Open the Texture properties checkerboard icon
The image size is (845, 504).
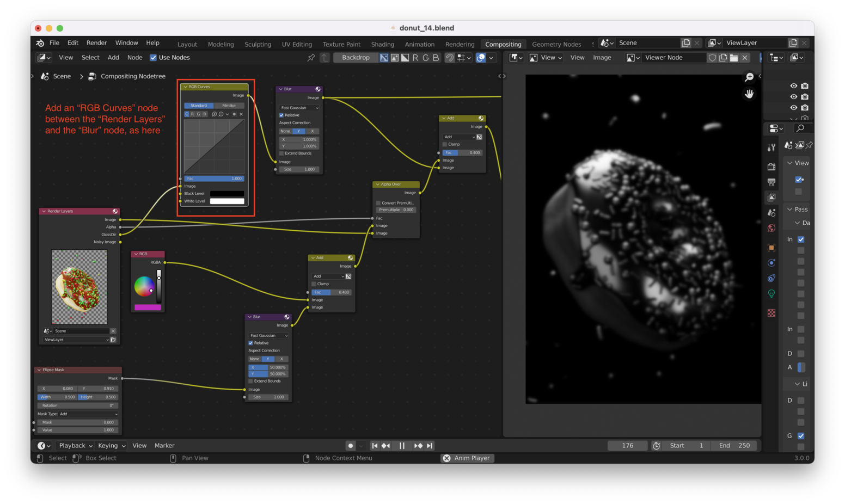[x=771, y=313]
